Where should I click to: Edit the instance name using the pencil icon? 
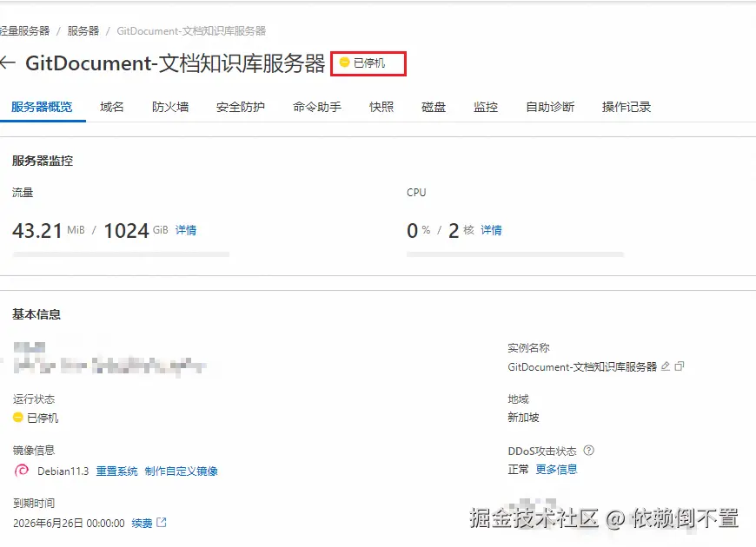tap(665, 366)
